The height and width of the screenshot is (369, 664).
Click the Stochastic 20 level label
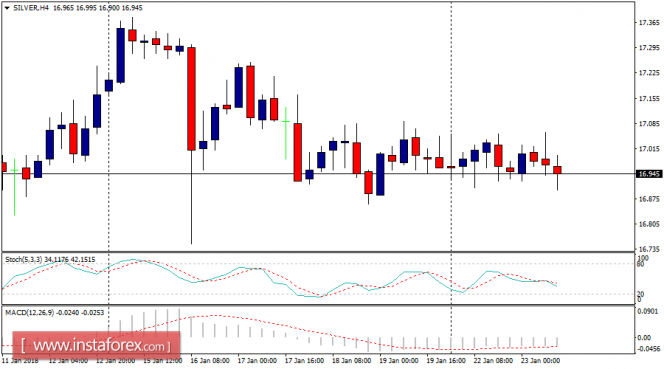coord(640,294)
